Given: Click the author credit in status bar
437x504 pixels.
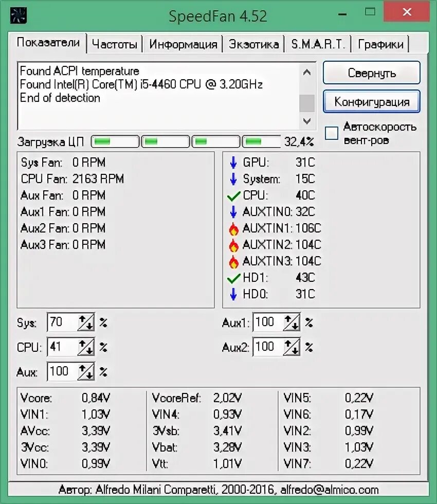Looking at the screenshot, I should point(219,490).
